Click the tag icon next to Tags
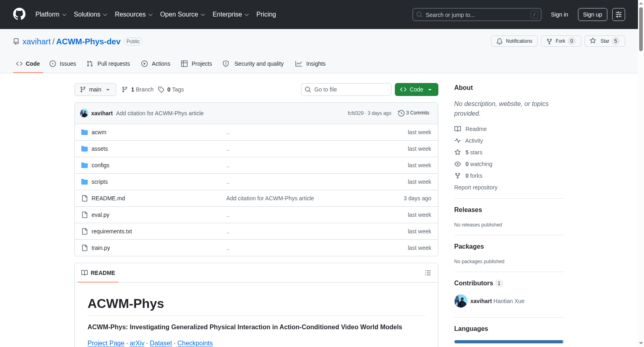The width and height of the screenshot is (644, 347). pos(161,89)
